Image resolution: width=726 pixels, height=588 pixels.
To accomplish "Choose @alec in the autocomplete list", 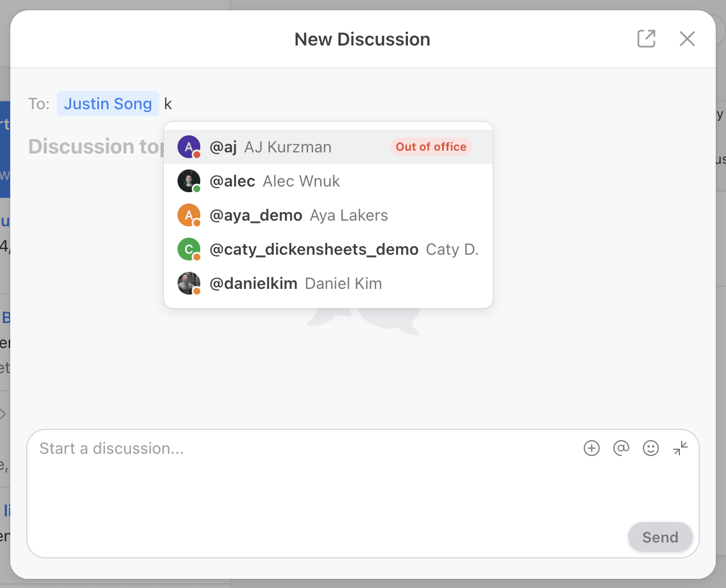I will click(275, 181).
